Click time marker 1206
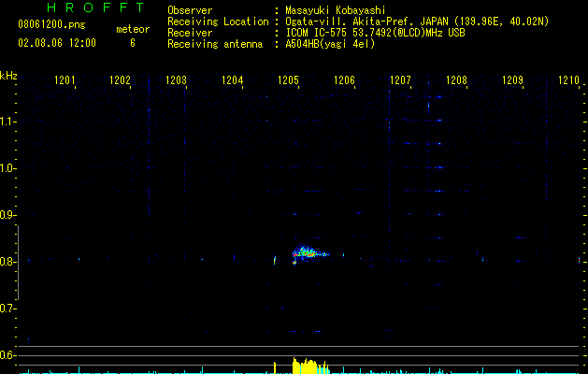This screenshot has height=374, width=588. tap(344, 80)
